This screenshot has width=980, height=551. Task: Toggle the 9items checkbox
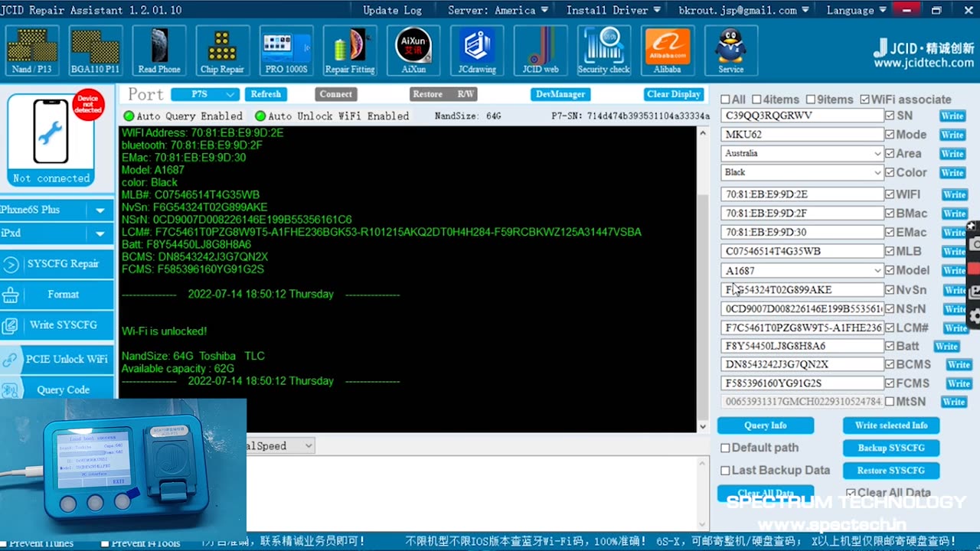click(x=811, y=99)
